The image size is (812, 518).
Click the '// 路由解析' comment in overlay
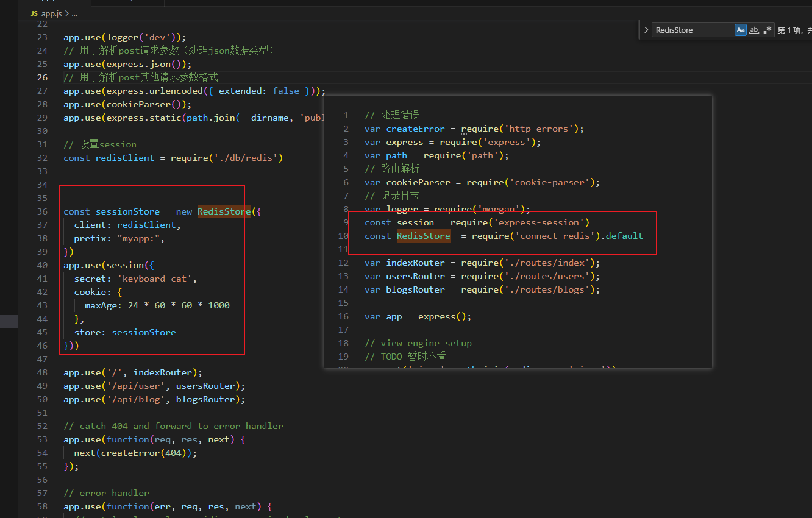392,169
